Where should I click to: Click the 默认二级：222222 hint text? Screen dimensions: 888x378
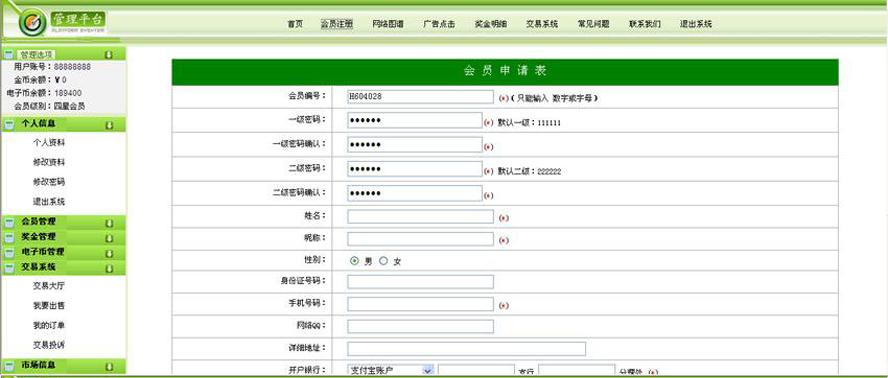pos(529,171)
